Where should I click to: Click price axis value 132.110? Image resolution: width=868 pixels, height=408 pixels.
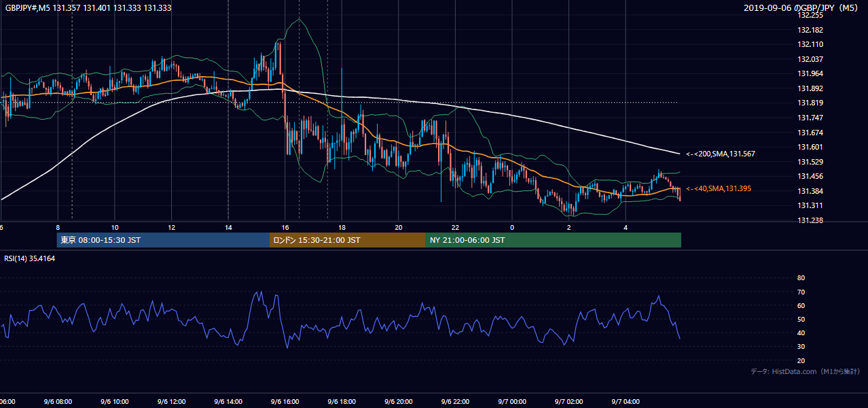click(x=810, y=44)
